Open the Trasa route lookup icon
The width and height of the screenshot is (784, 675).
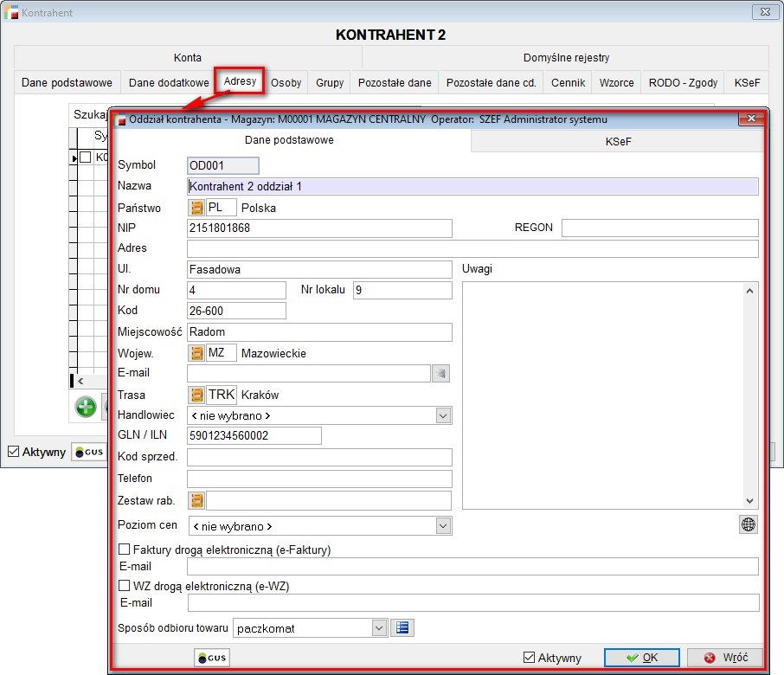tap(196, 395)
